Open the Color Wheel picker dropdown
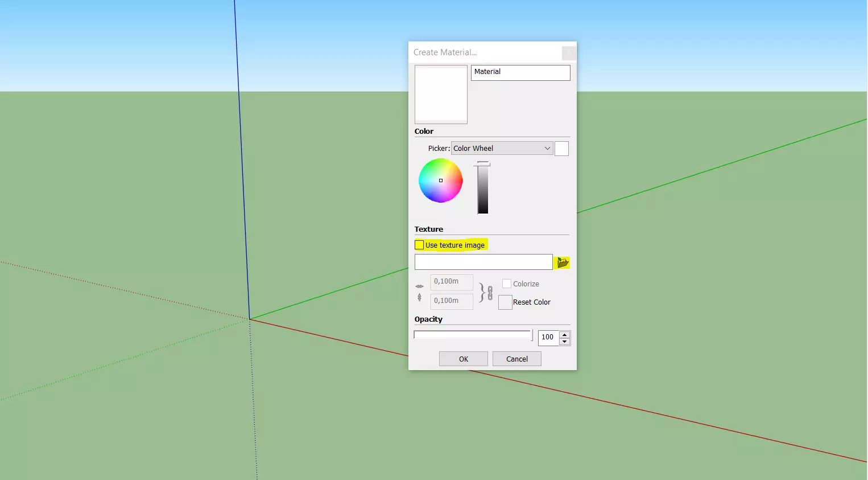This screenshot has width=868, height=480. coord(502,148)
